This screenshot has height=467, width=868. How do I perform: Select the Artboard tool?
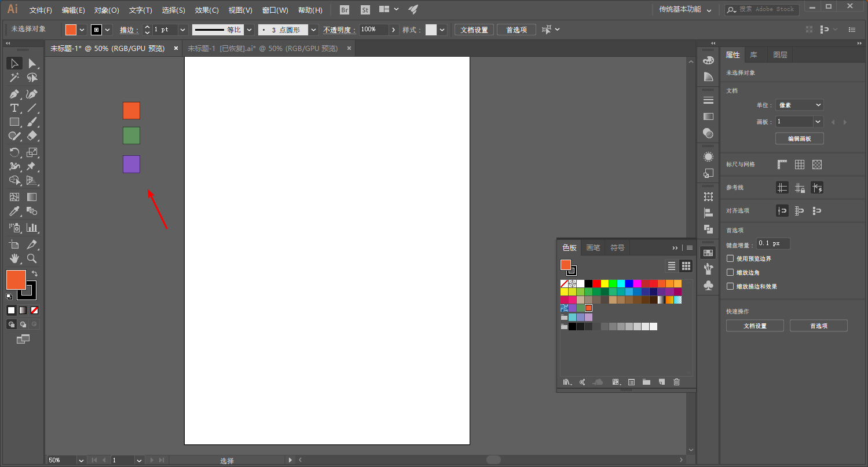14,245
